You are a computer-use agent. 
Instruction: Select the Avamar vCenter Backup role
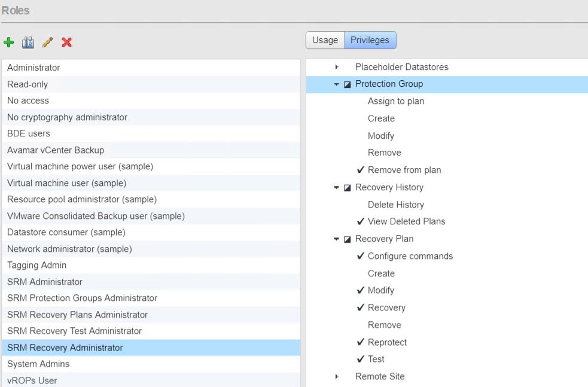(151, 150)
